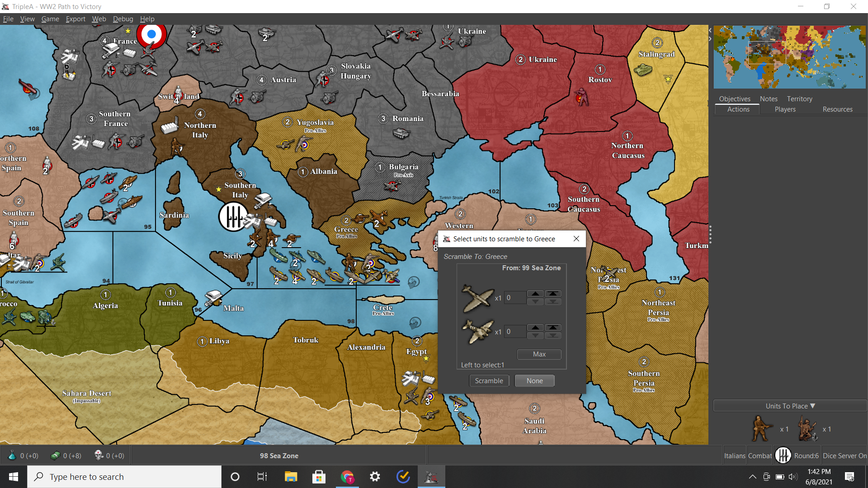The width and height of the screenshot is (868, 488).
Task: Click the infantry unit icon in Units To Place
Action: click(x=762, y=429)
